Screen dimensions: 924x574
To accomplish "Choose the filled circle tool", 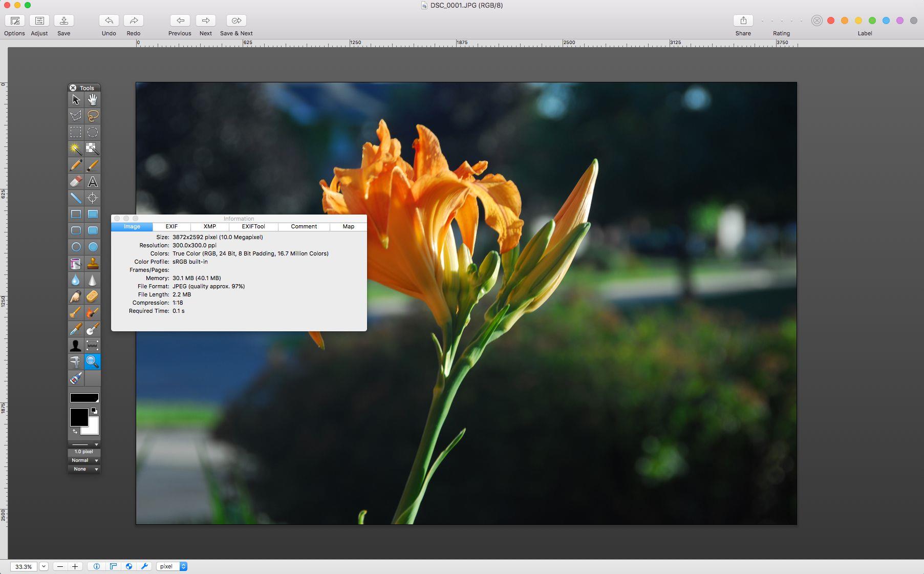I will coord(93,247).
